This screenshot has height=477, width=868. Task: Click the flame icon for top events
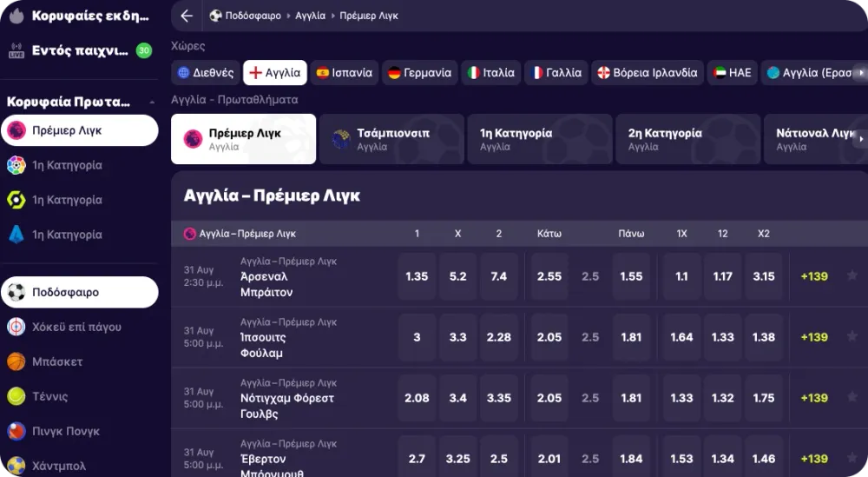pos(16,16)
